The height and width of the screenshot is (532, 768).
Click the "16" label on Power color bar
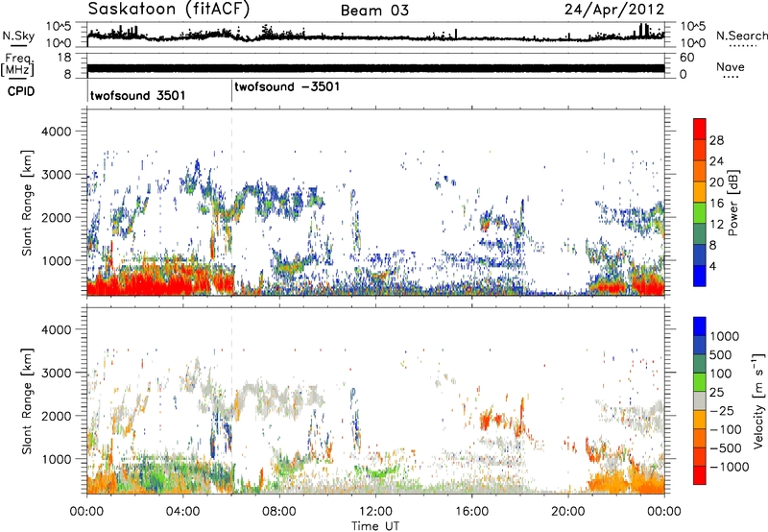coord(716,204)
